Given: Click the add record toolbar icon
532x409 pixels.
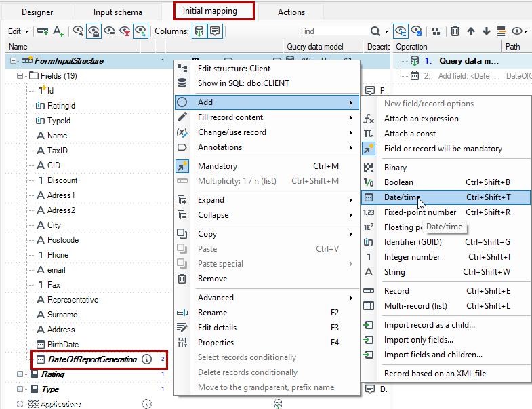Looking at the screenshot, I should [43, 31].
